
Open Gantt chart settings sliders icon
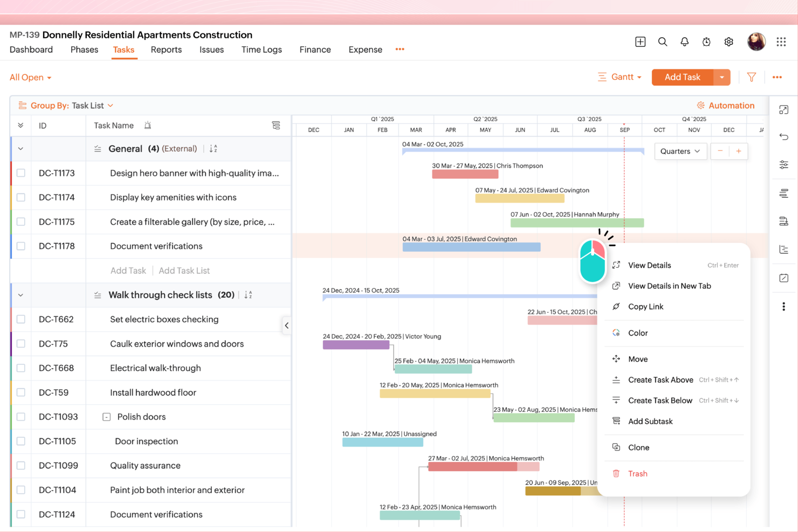(x=784, y=164)
